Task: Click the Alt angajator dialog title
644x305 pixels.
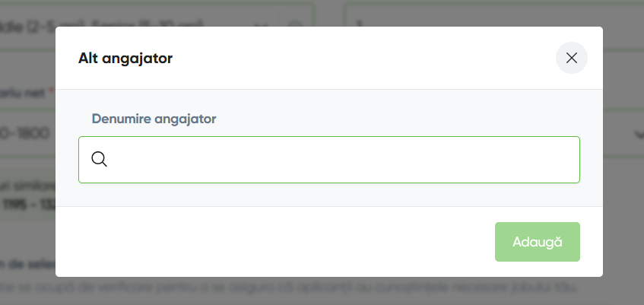Action: click(125, 58)
